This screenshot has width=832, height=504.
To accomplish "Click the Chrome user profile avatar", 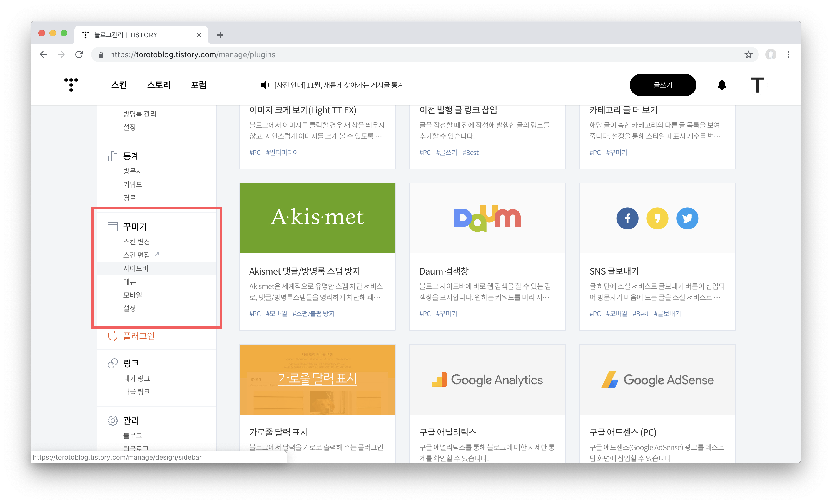I will 771,54.
